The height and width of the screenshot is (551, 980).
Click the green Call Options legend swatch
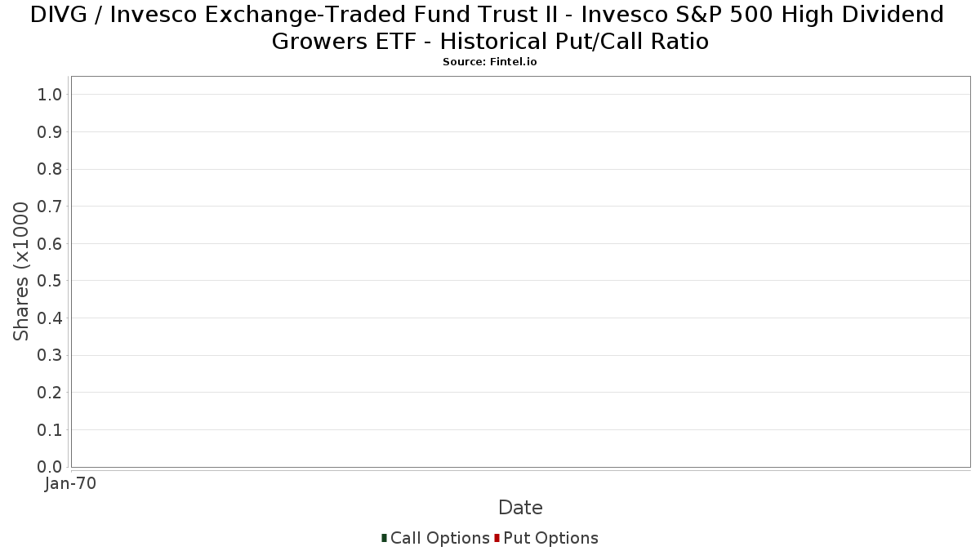(x=384, y=538)
